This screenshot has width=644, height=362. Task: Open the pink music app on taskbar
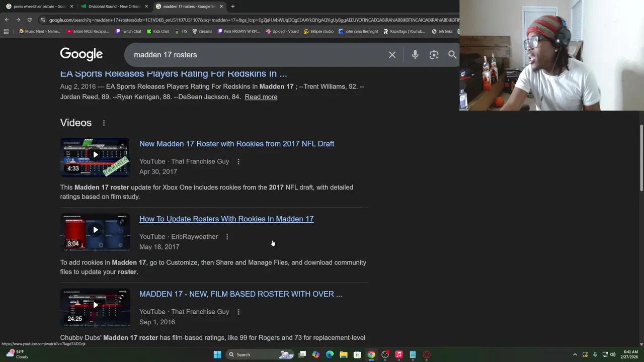[x=398, y=354]
